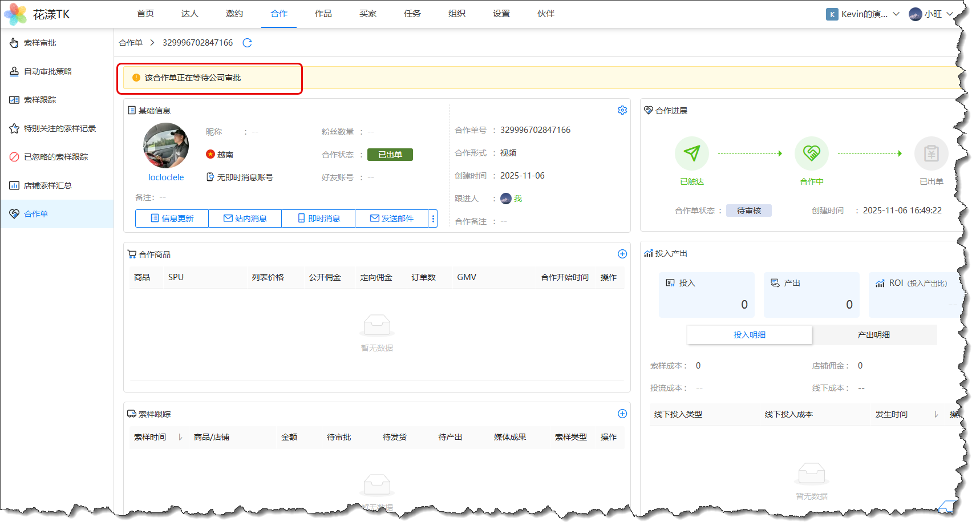Click the more options three-dot button

[433, 219]
